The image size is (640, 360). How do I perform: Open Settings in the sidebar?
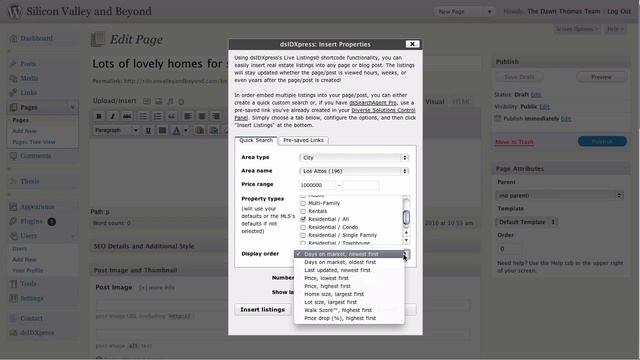(31, 298)
